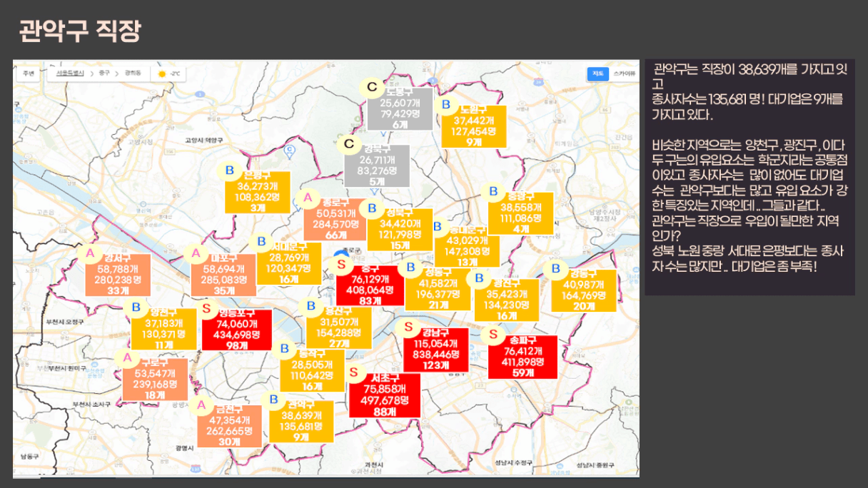This screenshot has width=868, height=488.
Task: Click the B grade circle beside 용산구
Action: tap(311, 307)
